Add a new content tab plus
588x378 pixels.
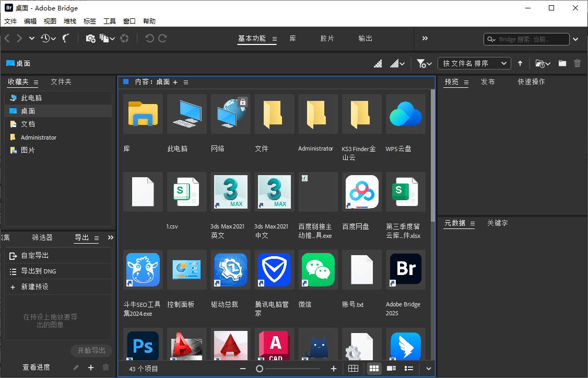pyautogui.click(x=175, y=82)
